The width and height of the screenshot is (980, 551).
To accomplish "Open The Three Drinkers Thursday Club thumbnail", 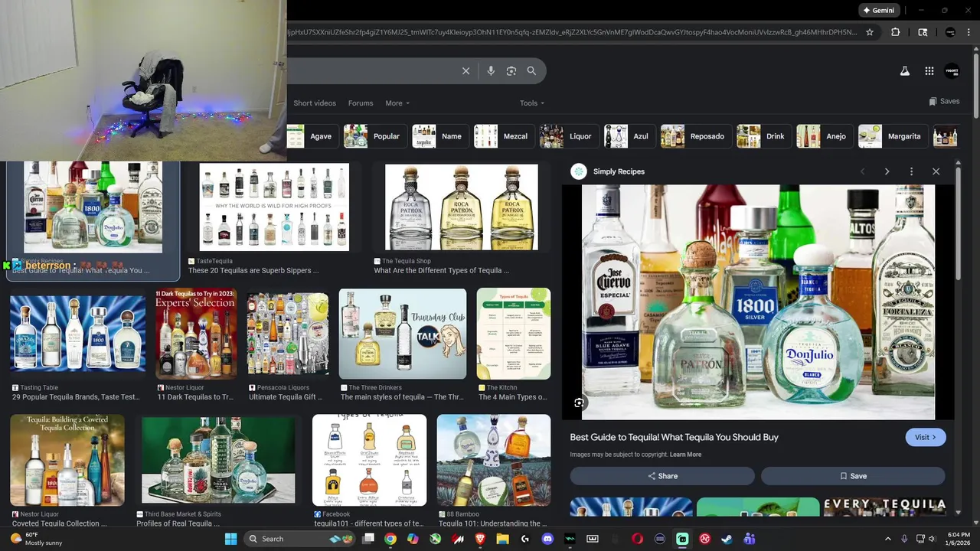I will [403, 334].
